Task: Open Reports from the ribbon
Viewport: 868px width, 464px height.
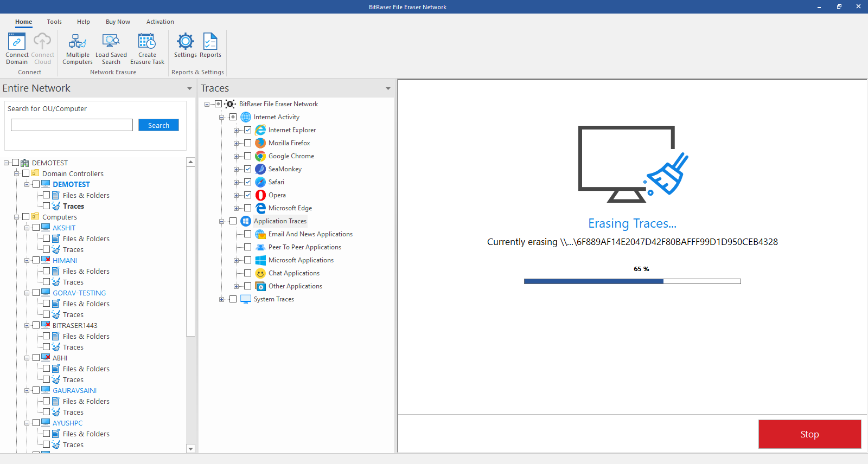Action: pos(210,46)
